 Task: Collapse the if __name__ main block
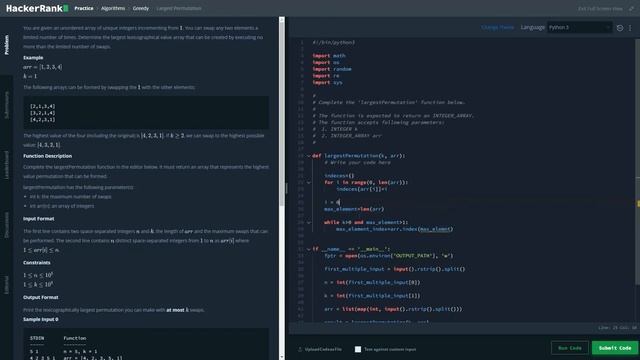click(309, 249)
